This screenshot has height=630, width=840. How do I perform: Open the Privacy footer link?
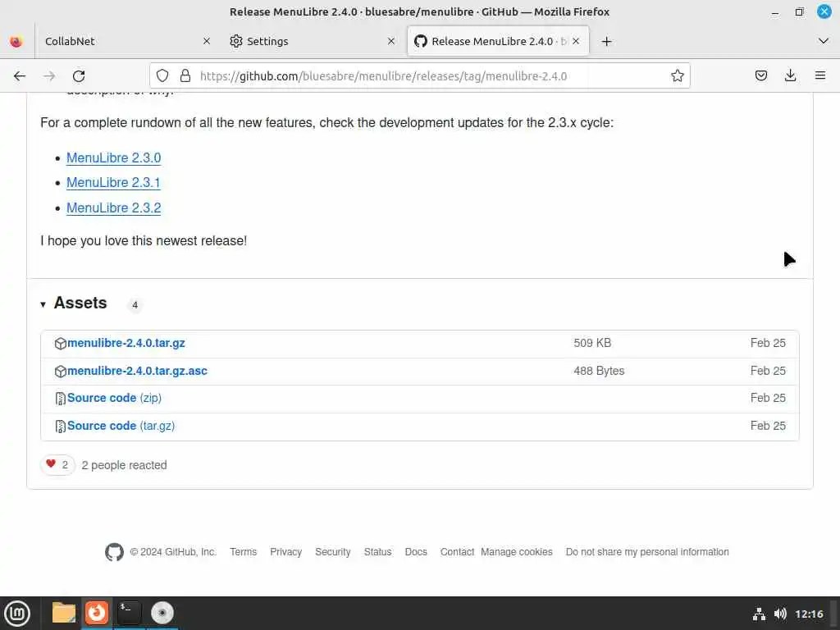tap(285, 552)
